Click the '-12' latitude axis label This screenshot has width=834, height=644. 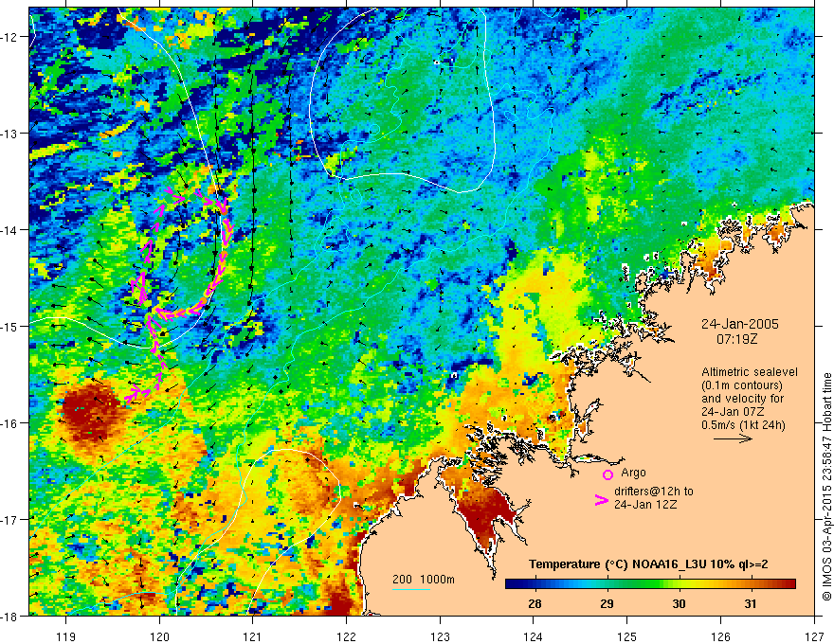[x=10, y=37]
